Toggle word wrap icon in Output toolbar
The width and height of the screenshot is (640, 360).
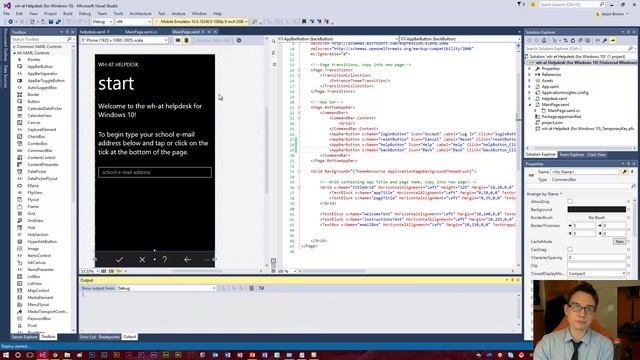[261, 288]
